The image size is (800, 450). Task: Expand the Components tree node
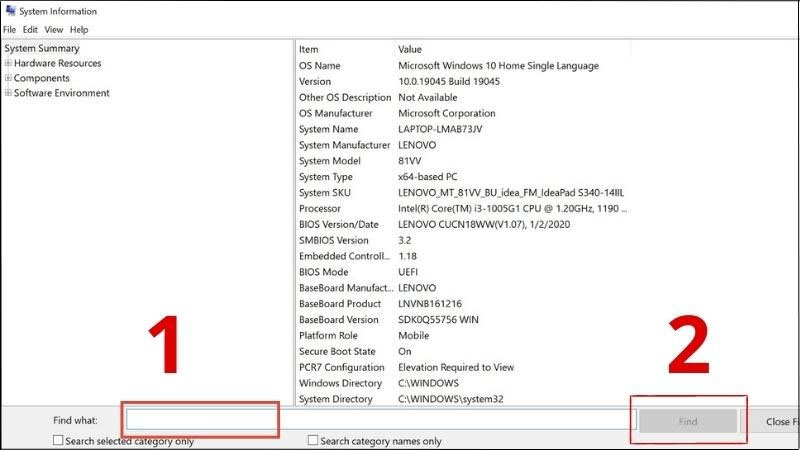tap(8, 78)
